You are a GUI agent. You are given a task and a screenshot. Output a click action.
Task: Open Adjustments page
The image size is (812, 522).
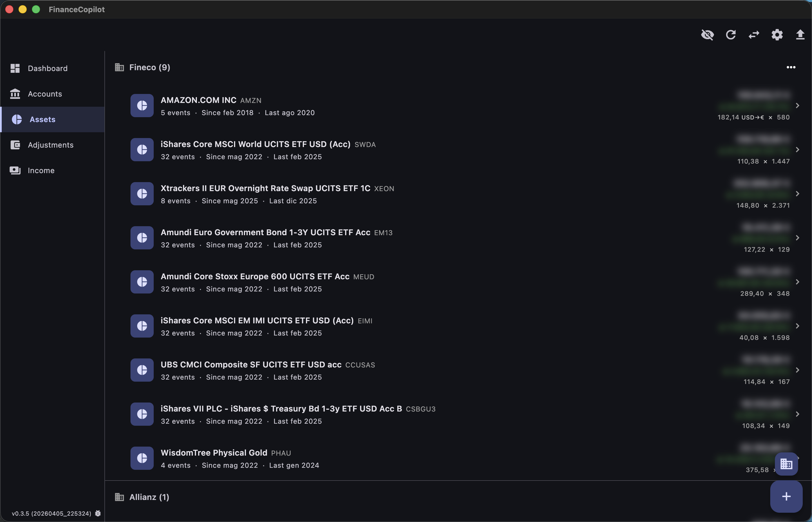point(50,145)
